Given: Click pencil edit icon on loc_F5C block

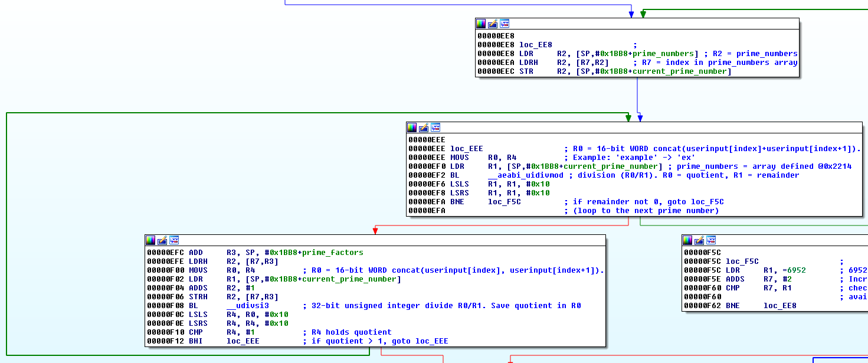Looking at the screenshot, I should click(700, 240).
